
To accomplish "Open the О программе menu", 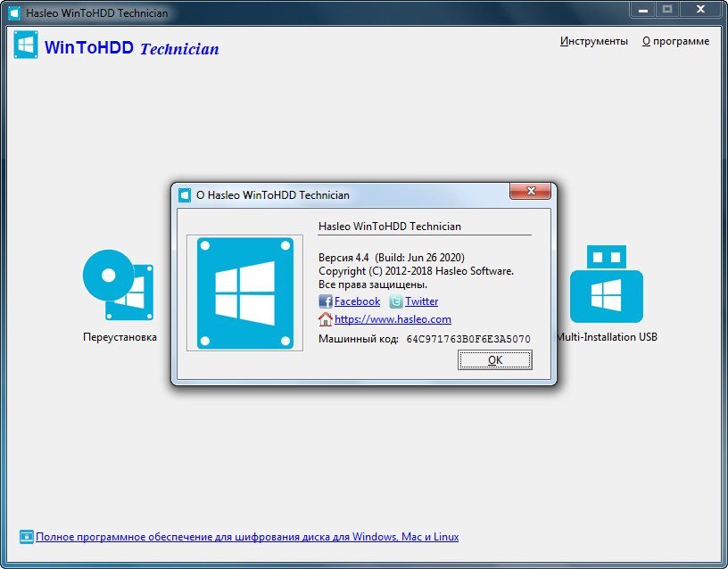I will pos(675,41).
